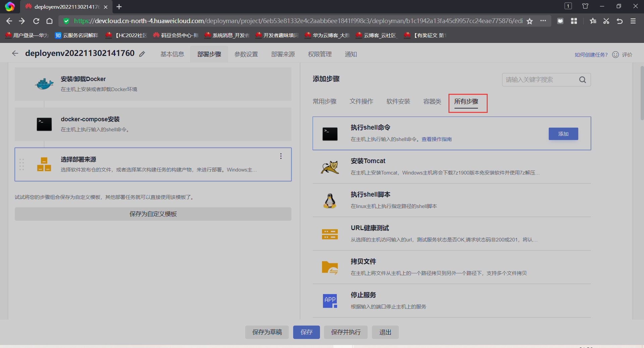
Task: Click the 保存为草稿 button
Action: click(x=267, y=332)
